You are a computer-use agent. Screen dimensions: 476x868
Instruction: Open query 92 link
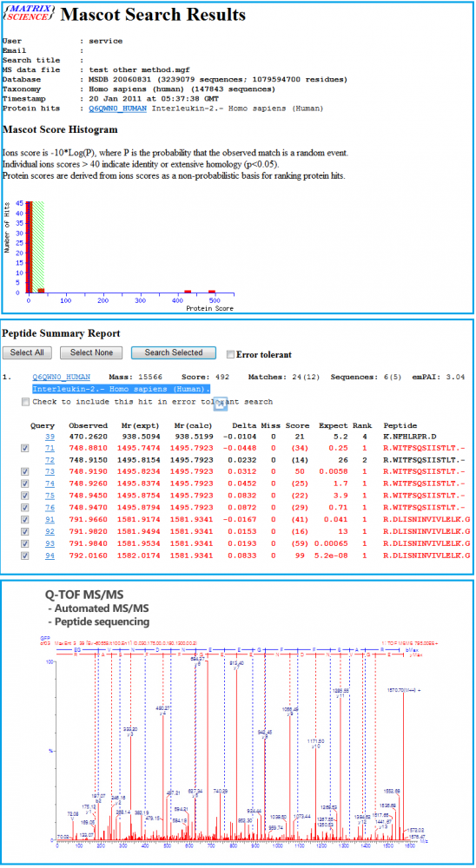coord(50,530)
